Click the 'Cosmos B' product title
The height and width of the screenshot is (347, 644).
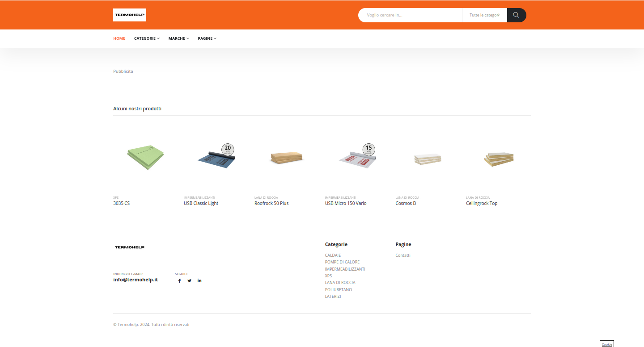click(x=406, y=203)
